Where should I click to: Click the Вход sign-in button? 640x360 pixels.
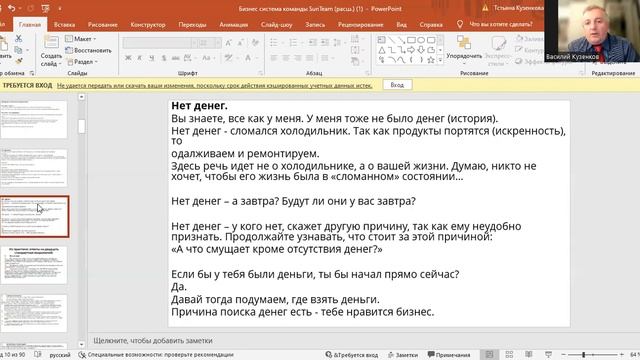click(397, 85)
